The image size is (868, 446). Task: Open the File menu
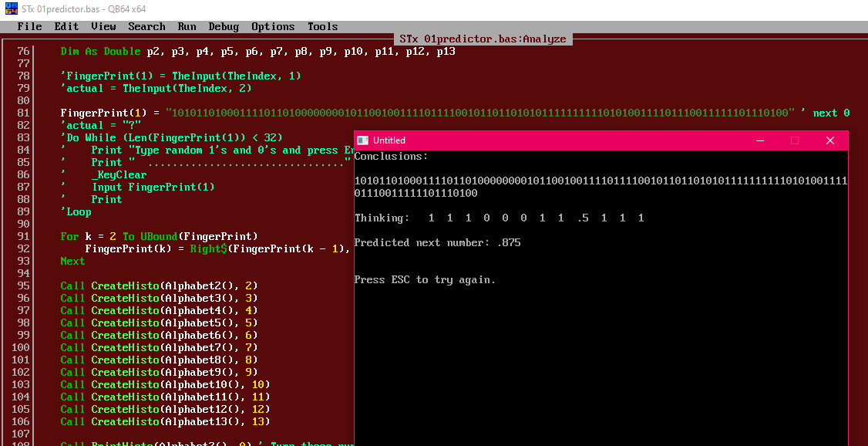(29, 26)
